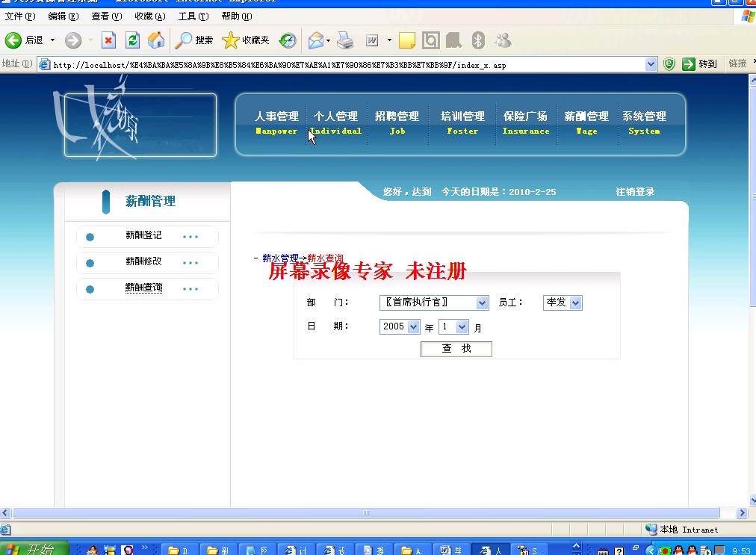Screen dimensions: 756x555
Task: Open 系统管理 System navigation tab
Action: [x=644, y=123]
